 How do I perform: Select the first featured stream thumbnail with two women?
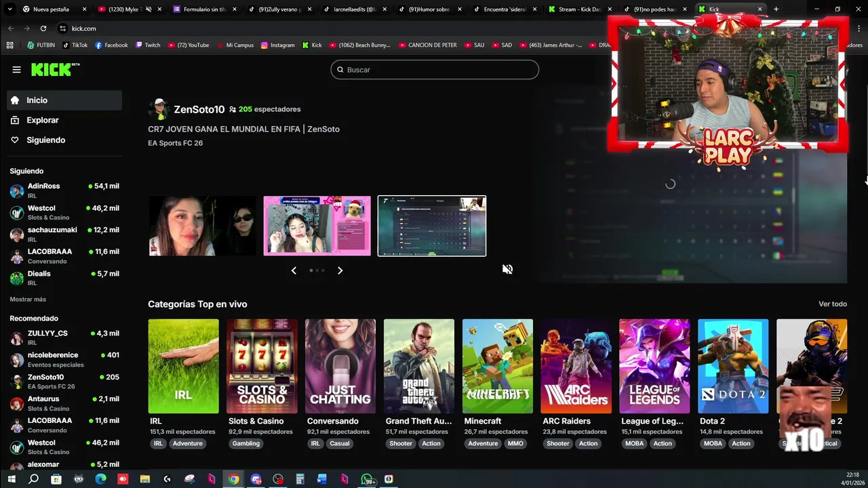tap(203, 226)
